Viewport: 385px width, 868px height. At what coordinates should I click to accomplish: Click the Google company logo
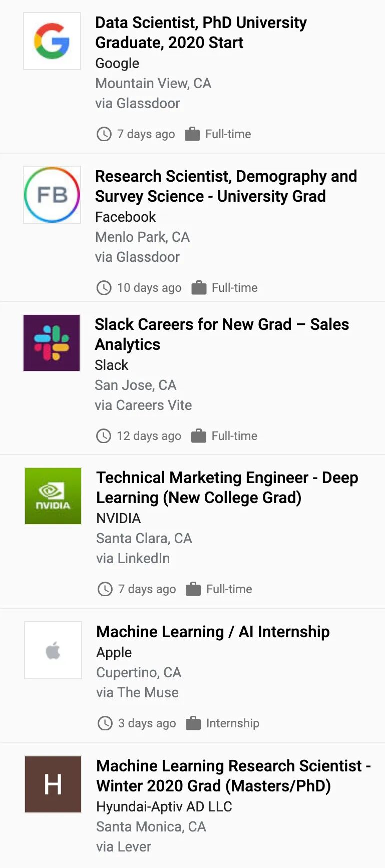(52, 41)
